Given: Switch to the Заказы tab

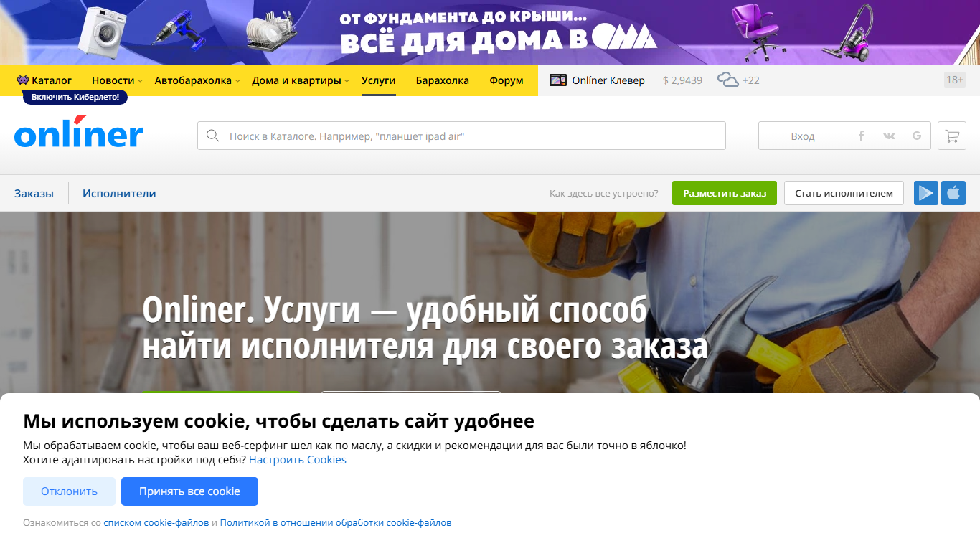Looking at the screenshot, I should [34, 193].
